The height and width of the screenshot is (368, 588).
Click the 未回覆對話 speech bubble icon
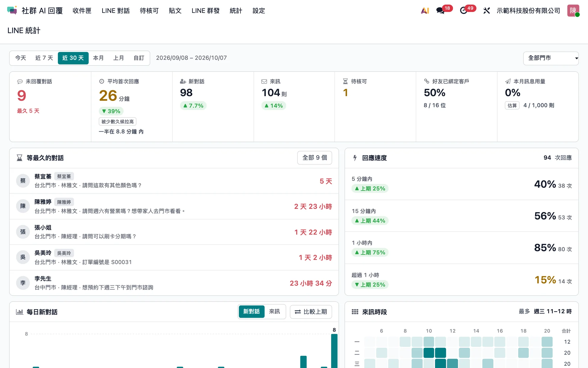[x=20, y=81]
